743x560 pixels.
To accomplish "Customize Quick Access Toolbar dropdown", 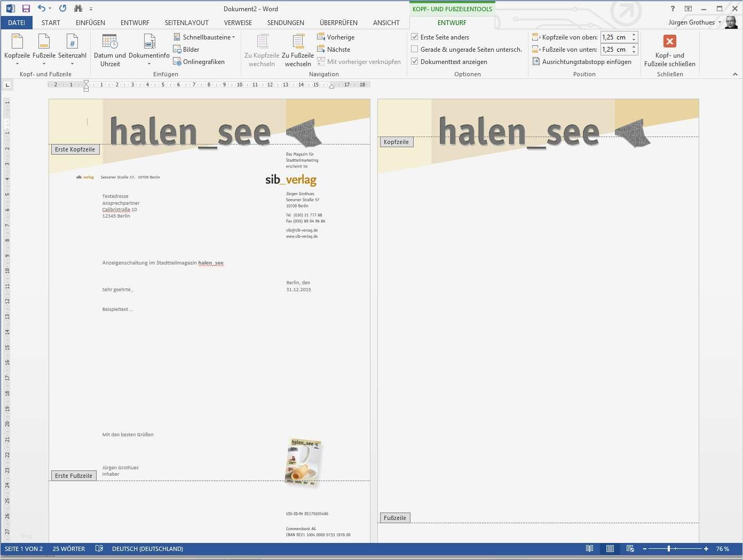I will [91, 9].
